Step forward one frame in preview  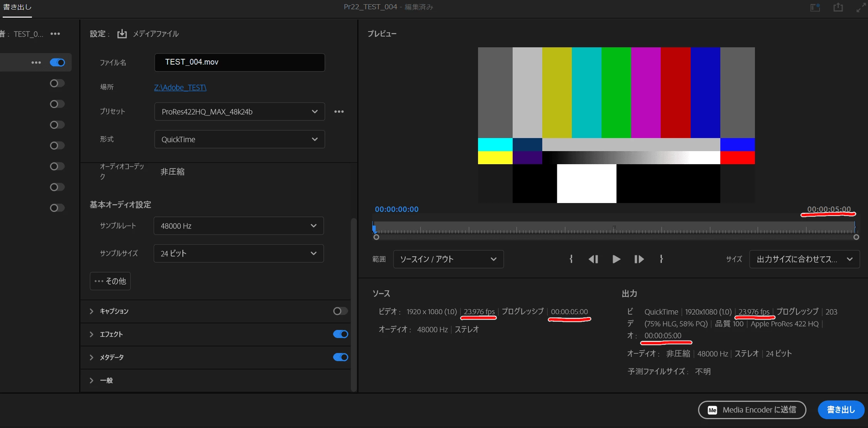pos(639,259)
